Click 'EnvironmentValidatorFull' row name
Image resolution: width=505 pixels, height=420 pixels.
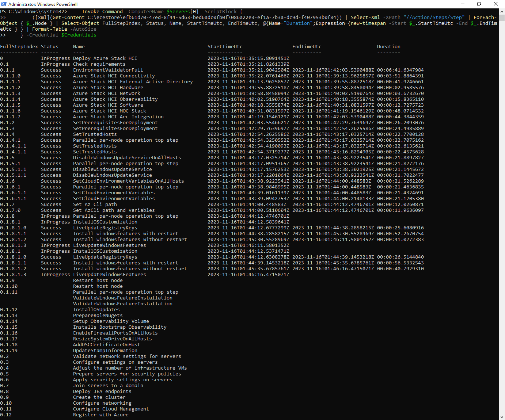[108, 70]
